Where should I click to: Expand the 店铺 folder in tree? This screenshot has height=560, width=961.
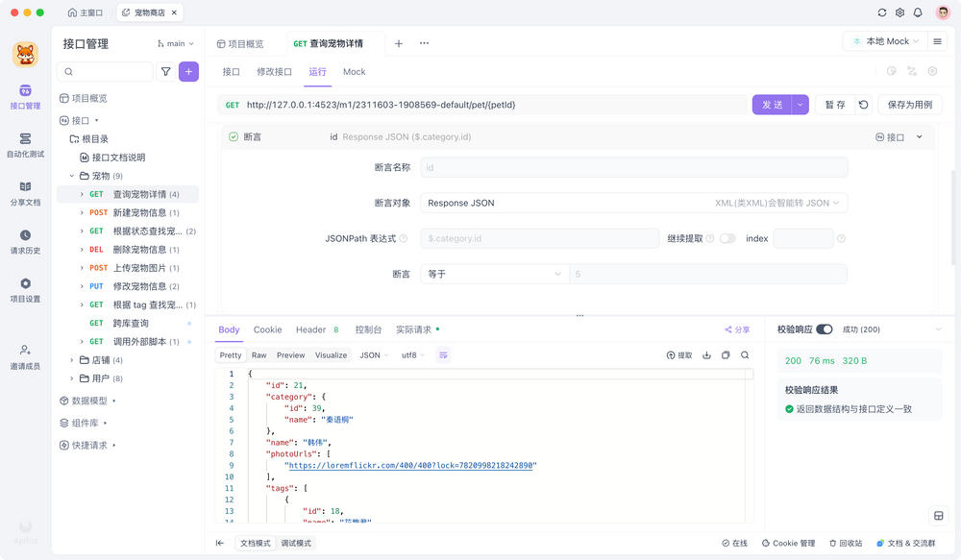(72, 360)
